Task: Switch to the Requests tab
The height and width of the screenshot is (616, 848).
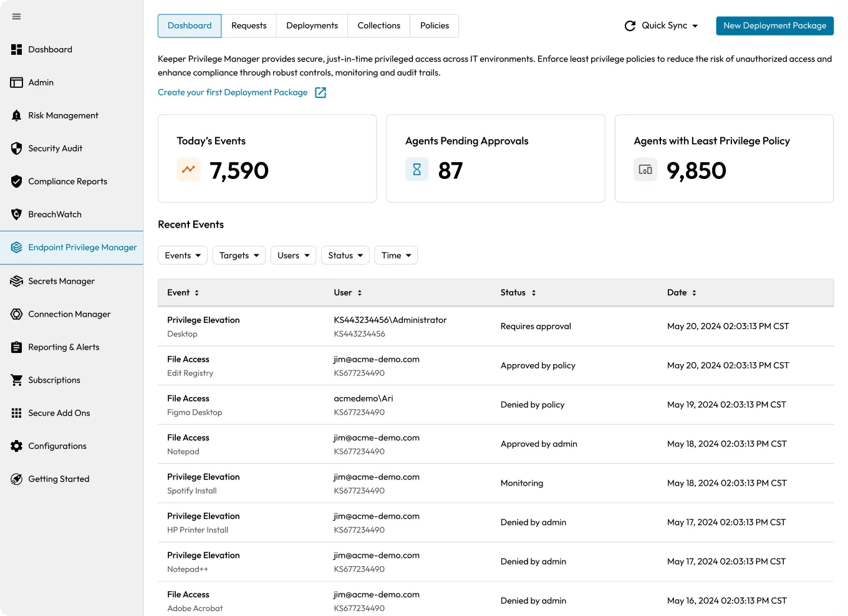Action: (x=249, y=26)
